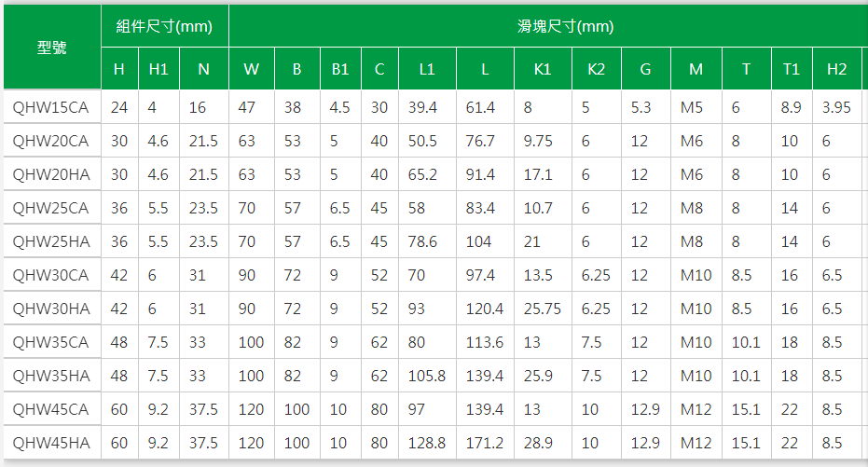Select the T1 column header

792,69
